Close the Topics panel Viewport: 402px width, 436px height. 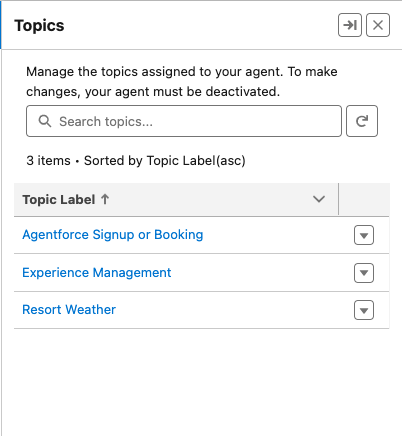[378, 25]
